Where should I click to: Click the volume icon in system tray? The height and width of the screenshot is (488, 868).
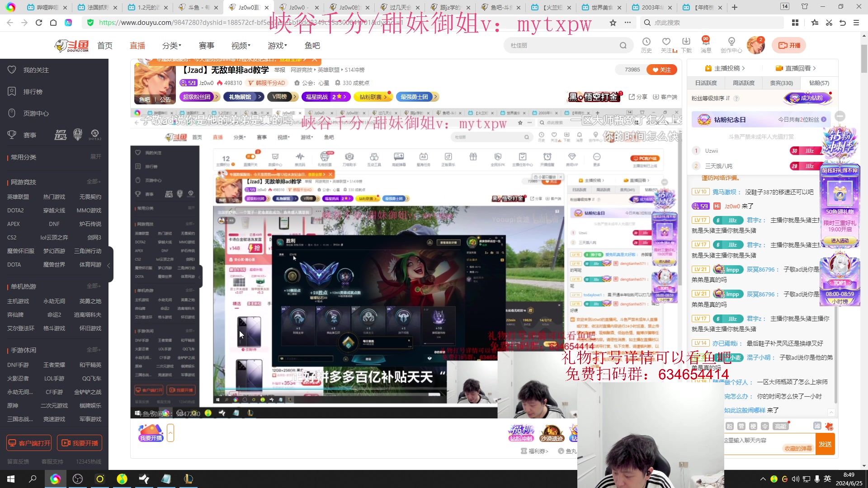point(795,479)
